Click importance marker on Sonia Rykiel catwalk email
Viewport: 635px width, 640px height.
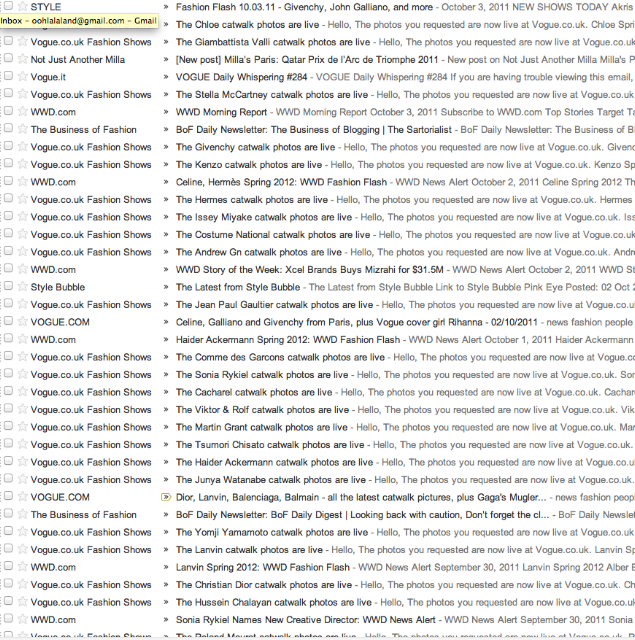coord(166,375)
